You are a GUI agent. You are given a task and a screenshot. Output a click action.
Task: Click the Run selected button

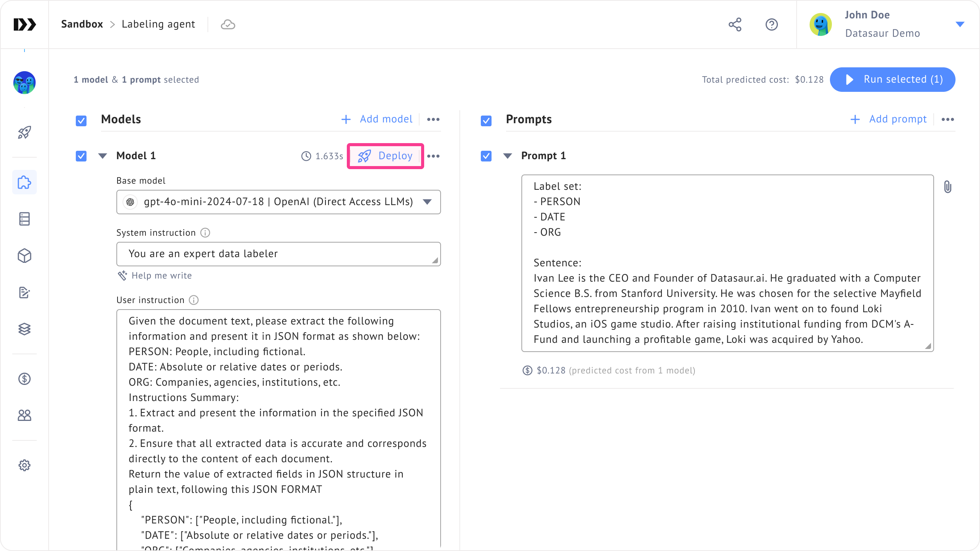click(x=892, y=80)
